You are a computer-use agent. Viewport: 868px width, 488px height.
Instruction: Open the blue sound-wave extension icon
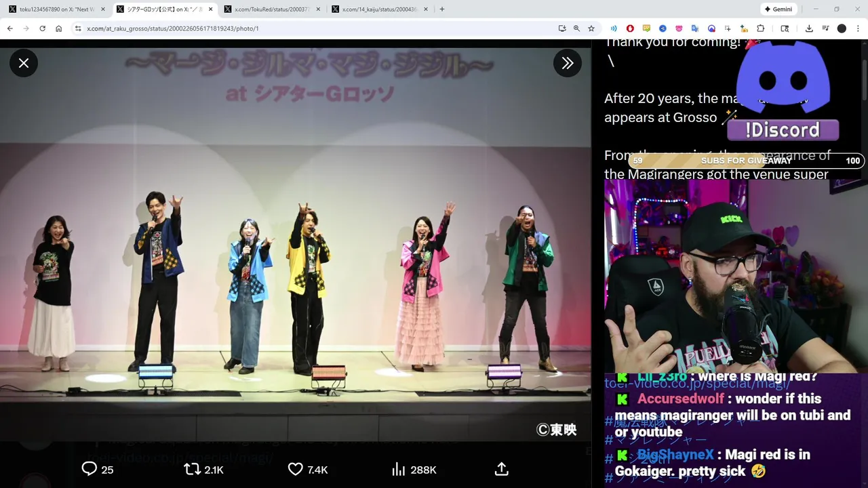pos(614,28)
